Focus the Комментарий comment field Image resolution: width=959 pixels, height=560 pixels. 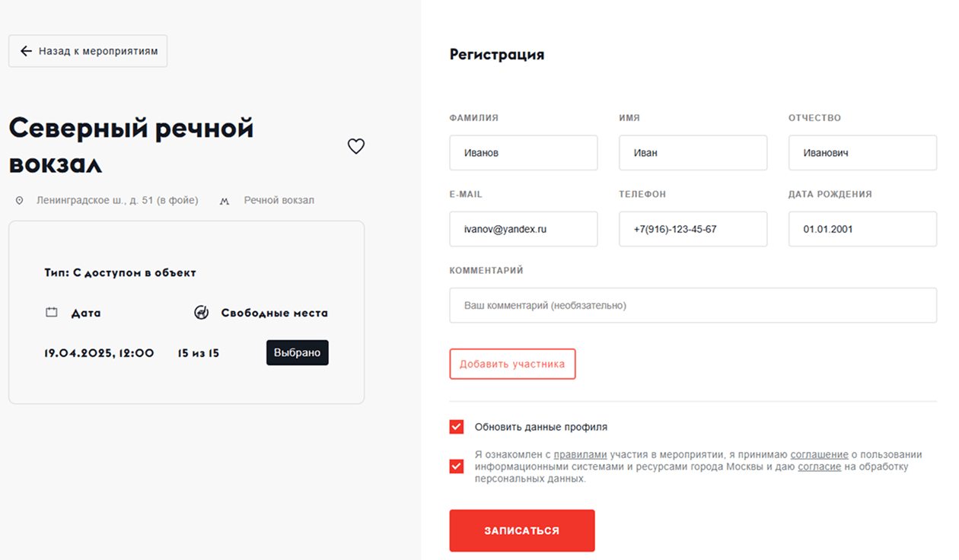pyautogui.click(x=693, y=305)
